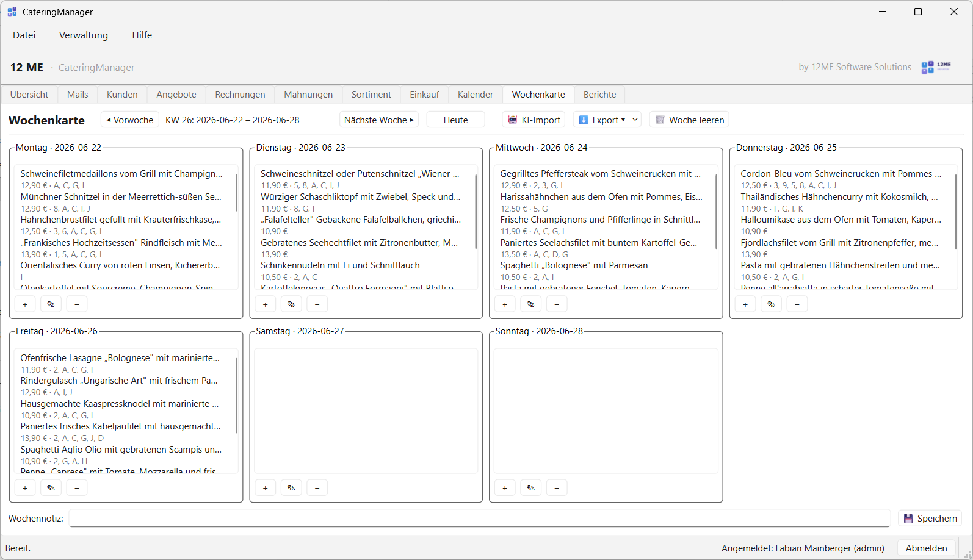Switch to the Kalender tab
Screen dimensions: 973x560
tap(475, 94)
